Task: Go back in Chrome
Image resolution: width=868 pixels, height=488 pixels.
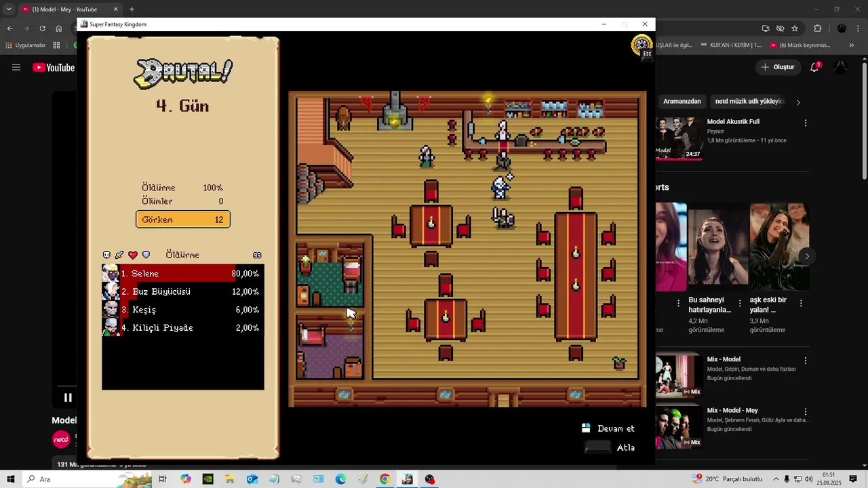Action: (x=9, y=28)
